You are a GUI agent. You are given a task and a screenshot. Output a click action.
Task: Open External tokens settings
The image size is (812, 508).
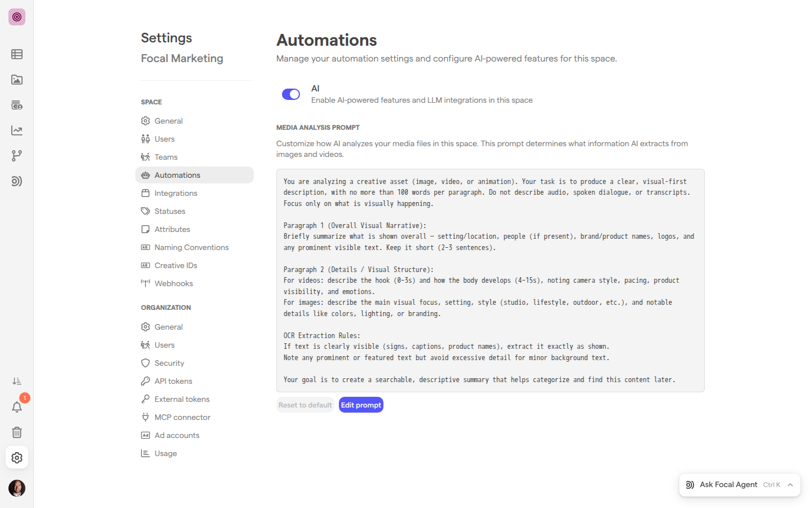click(x=195, y=399)
